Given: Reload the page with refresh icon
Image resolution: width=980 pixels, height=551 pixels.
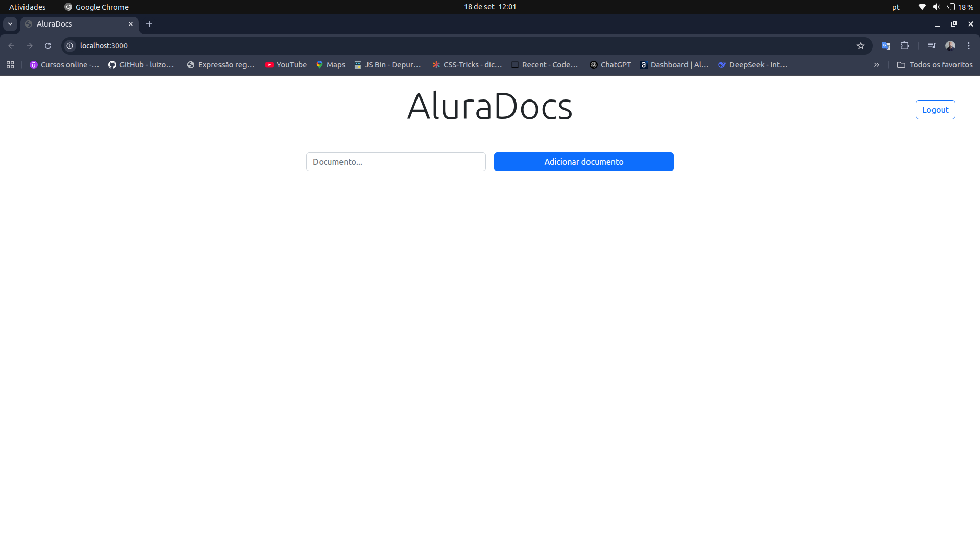Looking at the screenshot, I should (x=48, y=46).
